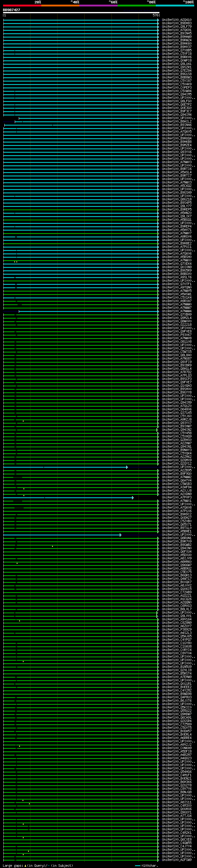Image resolution: width=197 pixels, height=868 pixels.
Task: Select the UniRef100_A7Q691 label
Action: 176,30
